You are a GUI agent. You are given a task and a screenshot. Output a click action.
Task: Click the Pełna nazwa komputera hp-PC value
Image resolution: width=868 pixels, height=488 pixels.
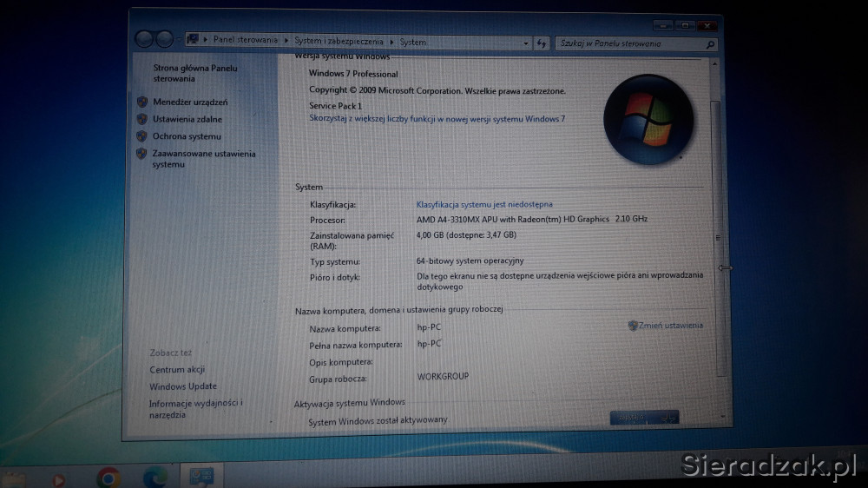[429, 344]
